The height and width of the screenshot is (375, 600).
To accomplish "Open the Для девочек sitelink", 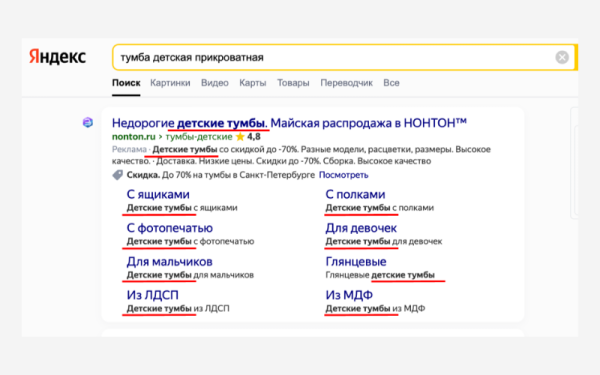I will coord(361,228).
